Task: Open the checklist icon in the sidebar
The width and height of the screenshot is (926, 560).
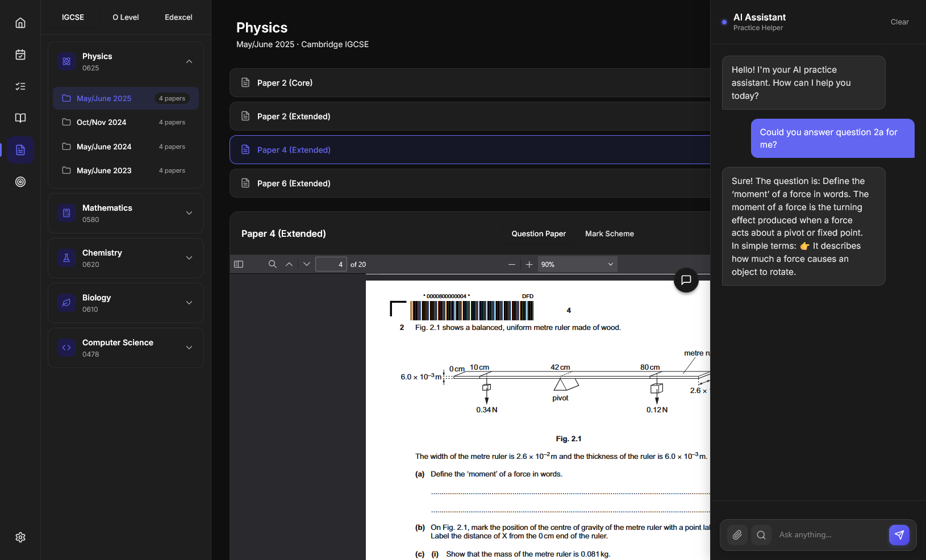Action: point(20,86)
